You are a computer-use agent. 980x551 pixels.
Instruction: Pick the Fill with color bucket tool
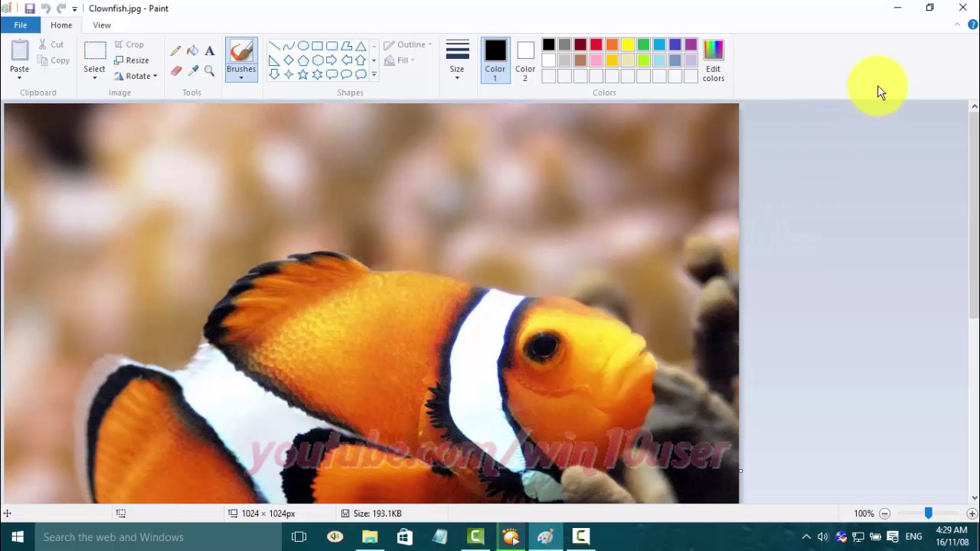click(x=192, y=51)
